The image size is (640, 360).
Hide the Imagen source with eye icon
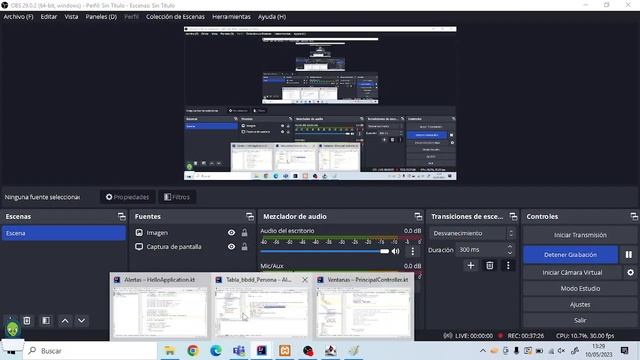[231, 233]
